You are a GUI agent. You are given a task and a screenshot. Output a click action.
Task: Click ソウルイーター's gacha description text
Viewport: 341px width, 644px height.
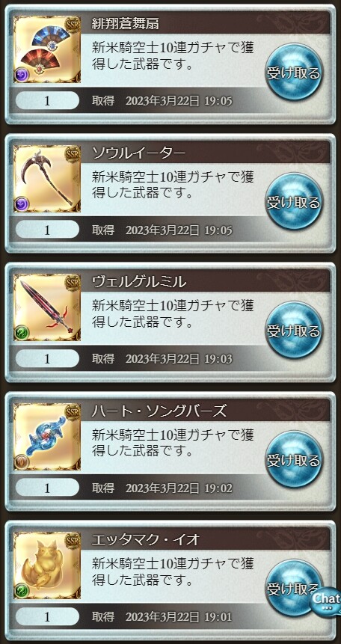click(173, 185)
